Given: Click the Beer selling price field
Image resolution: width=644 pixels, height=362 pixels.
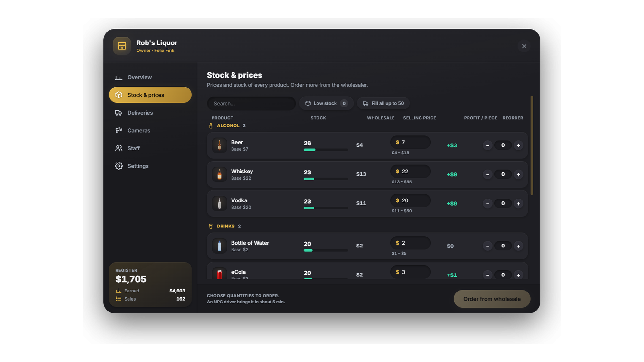Looking at the screenshot, I should pyautogui.click(x=410, y=142).
